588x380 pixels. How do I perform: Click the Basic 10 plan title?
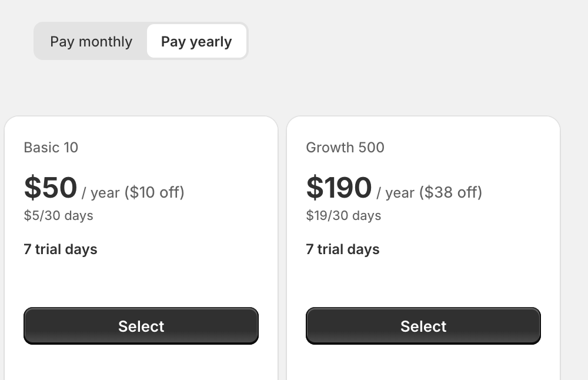(x=51, y=147)
